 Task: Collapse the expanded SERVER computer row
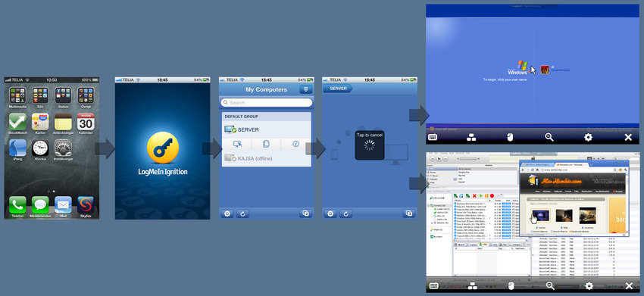pos(266,129)
